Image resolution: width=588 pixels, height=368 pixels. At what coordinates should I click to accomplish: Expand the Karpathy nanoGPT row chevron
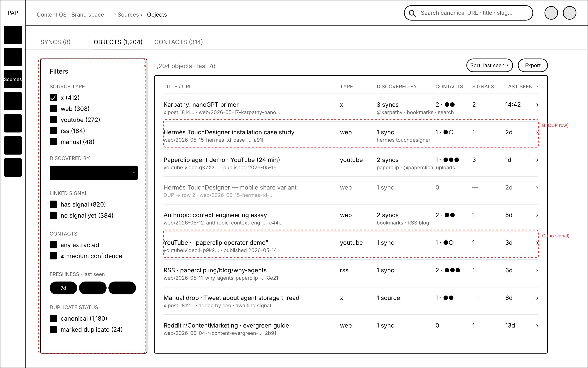coord(537,105)
